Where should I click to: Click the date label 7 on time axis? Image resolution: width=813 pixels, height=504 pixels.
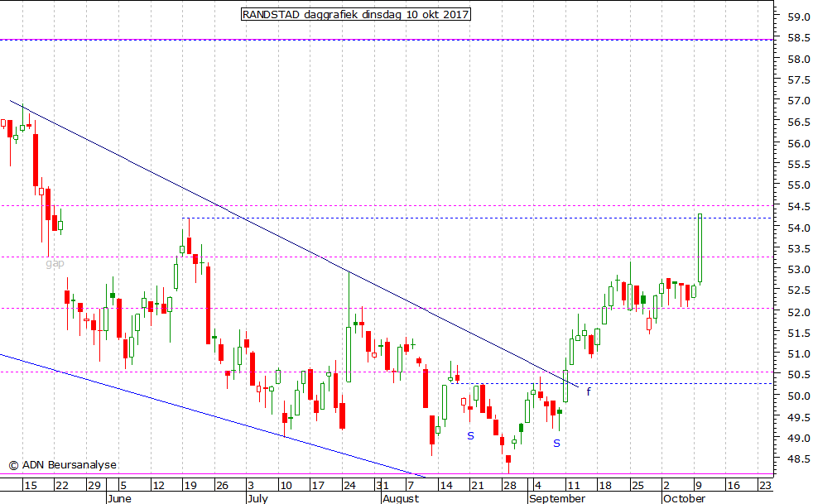[411, 486]
